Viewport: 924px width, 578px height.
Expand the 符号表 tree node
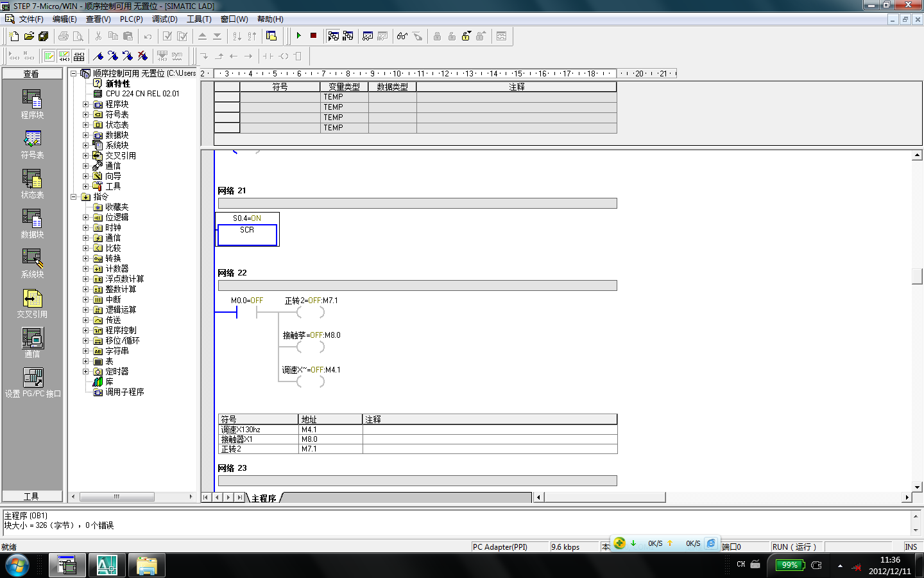(85, 114)
